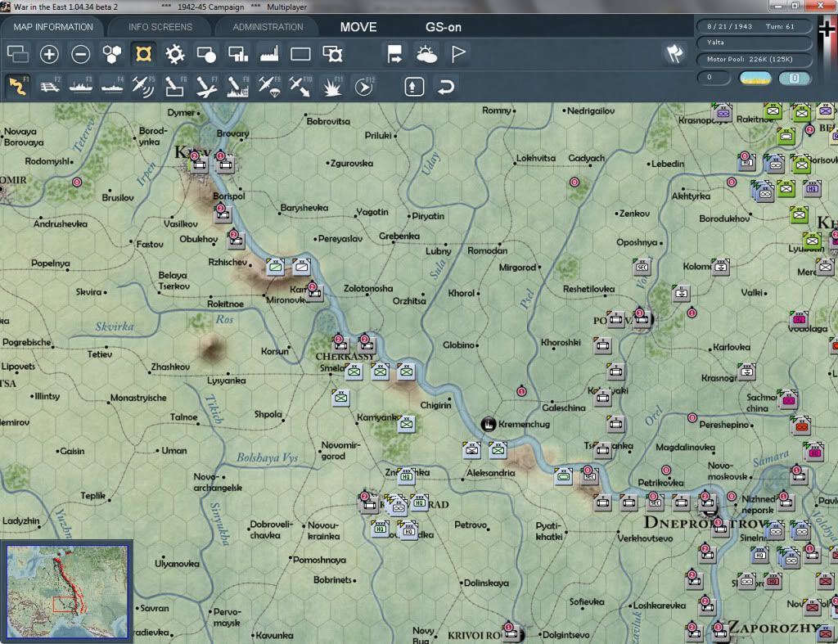Show the weather map via sun-cloud icon
The width and height of the screenshot is (838, 644).
(x=426, y=54)
